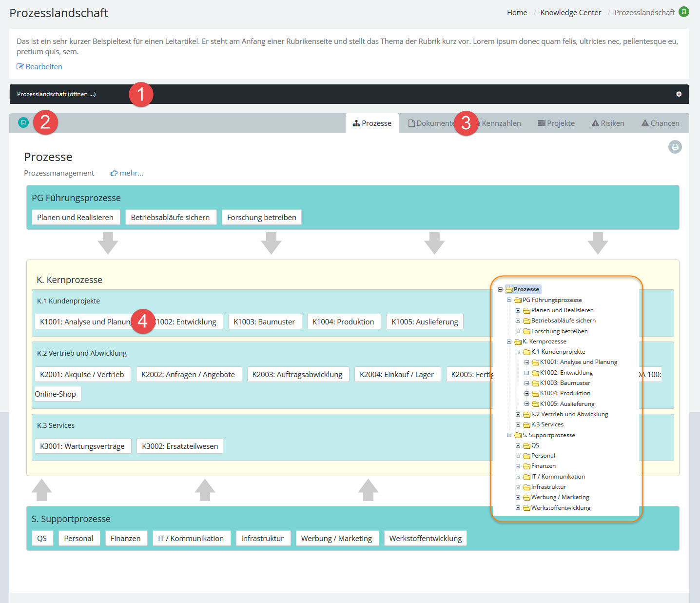Viewport: 700px width, 603px height.
Task: Collapse PG Führungsprozesse tree node
Action: point(509,301)
